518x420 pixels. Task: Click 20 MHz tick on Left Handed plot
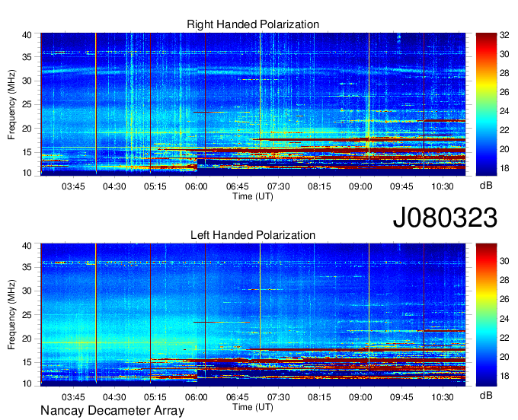pos(27,339)
